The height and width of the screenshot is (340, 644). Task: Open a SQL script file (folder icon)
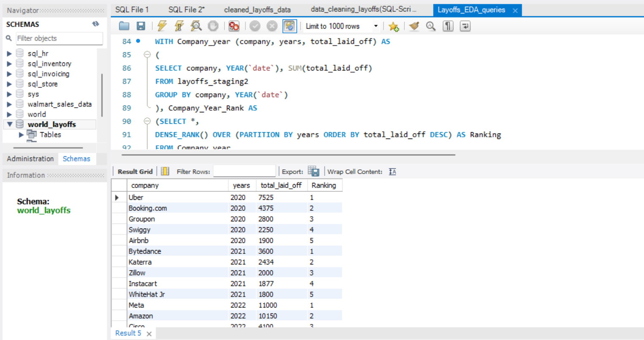124,26
